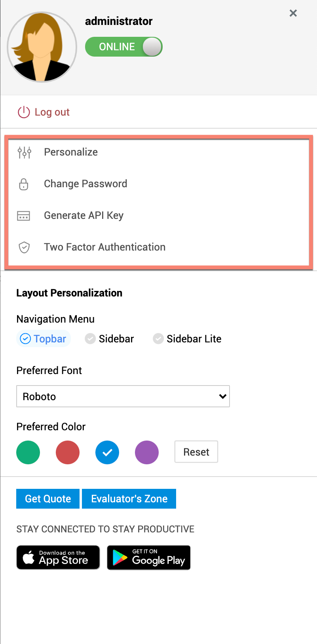The height and width of the screenshot is (644, 317).
Task: Click the Two Factor Authentication shield icon
Action: 24,247
